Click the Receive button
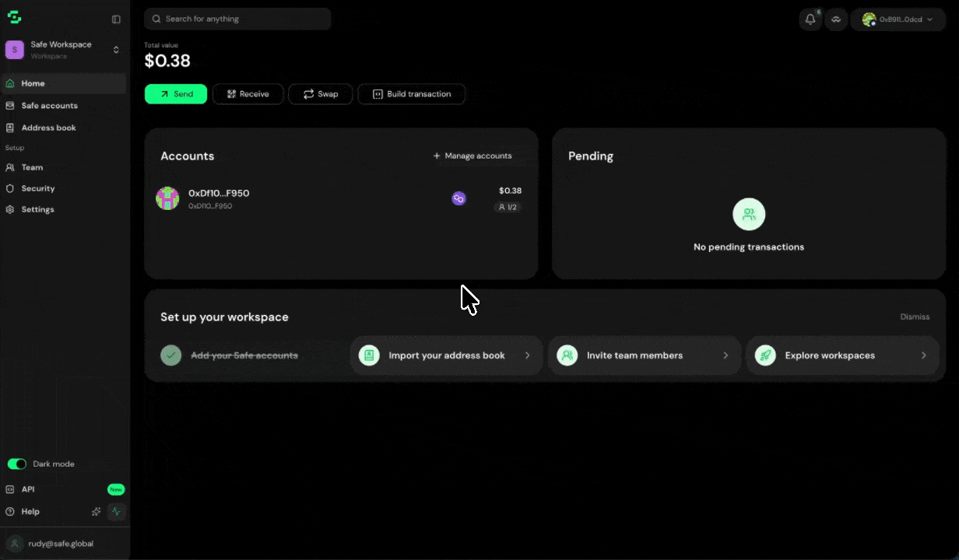 (248, 94)
